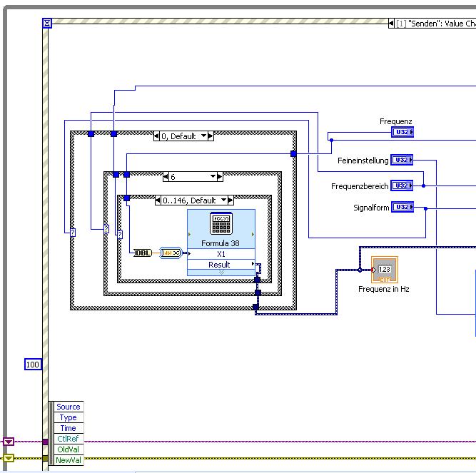Select the Source event data node
Viewport: 476px width, 473px height.
[x=69, y=407]
